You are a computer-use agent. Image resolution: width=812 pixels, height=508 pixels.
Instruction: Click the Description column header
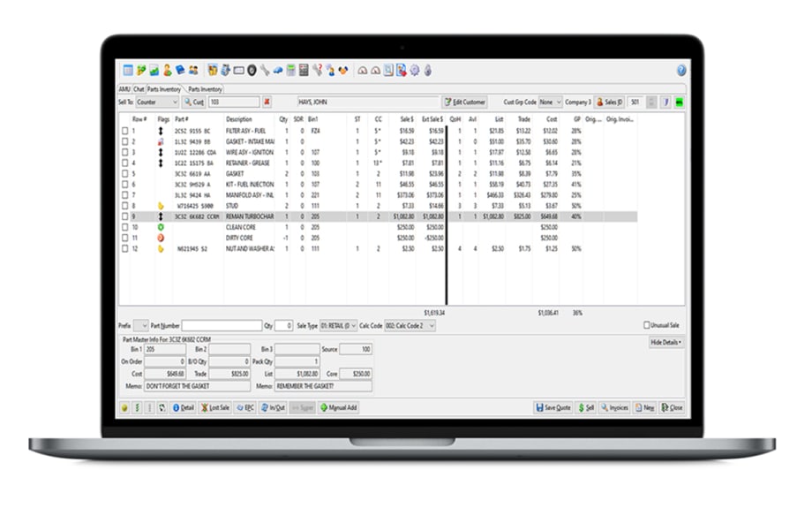click(239, 119)
